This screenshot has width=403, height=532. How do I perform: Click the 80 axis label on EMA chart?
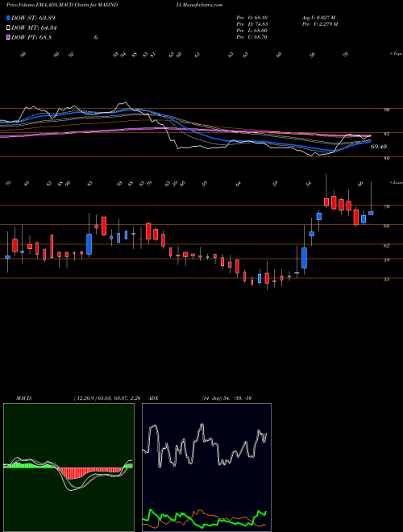[x=386, y=158]
